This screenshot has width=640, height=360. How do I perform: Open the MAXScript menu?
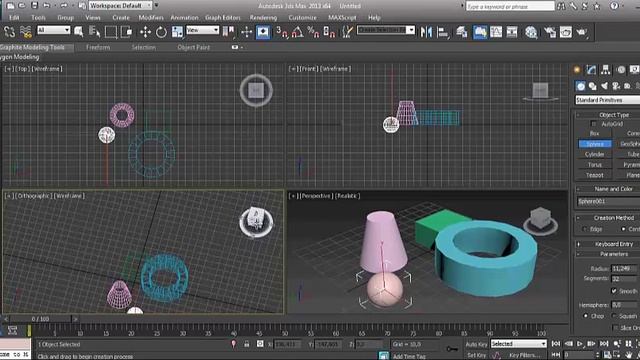tap(342, 18)
